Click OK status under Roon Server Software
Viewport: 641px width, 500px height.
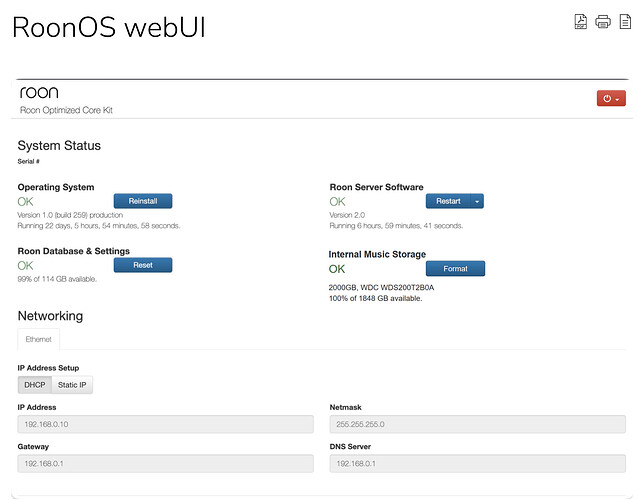tap(337, 202)
